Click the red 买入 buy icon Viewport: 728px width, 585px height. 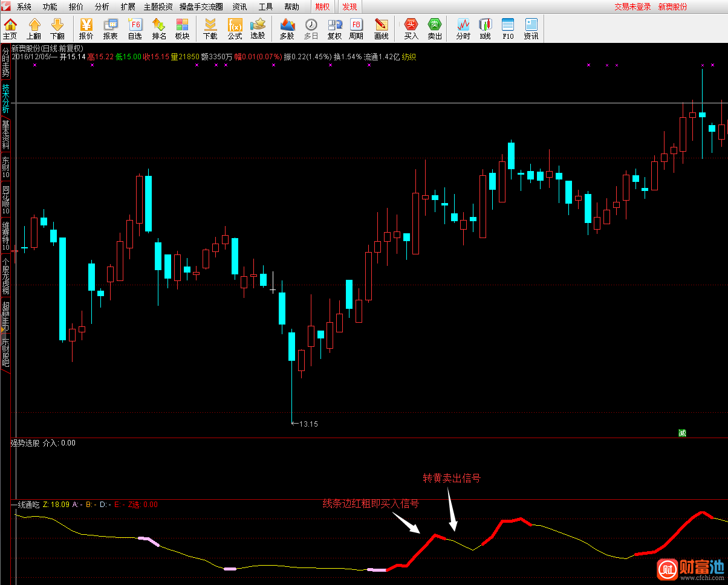click(411, 28)
